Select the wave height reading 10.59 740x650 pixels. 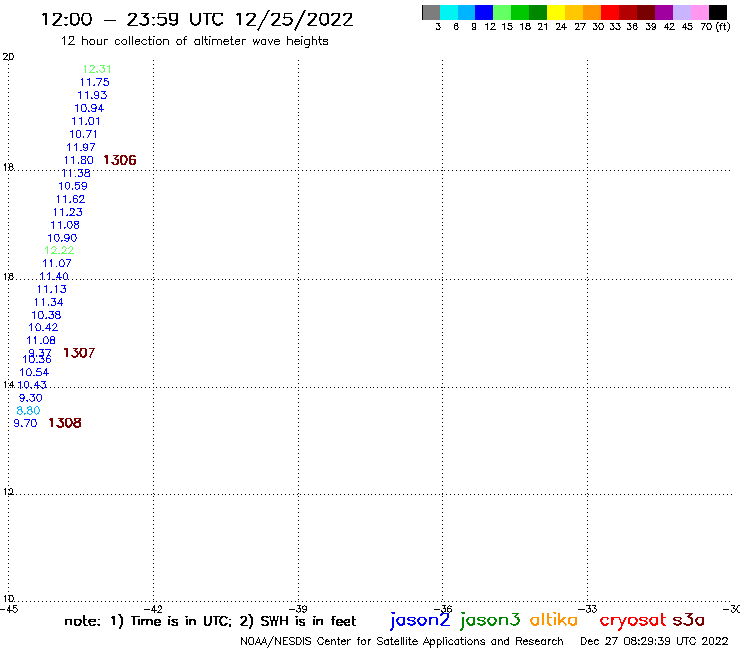(73, 186)
